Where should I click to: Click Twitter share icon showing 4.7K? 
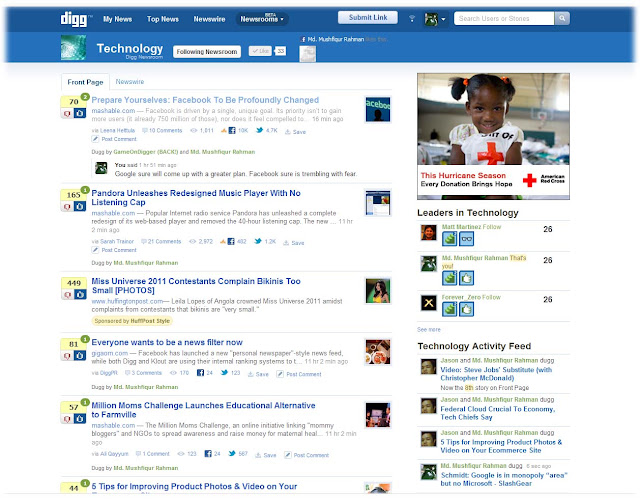[259, 130]
